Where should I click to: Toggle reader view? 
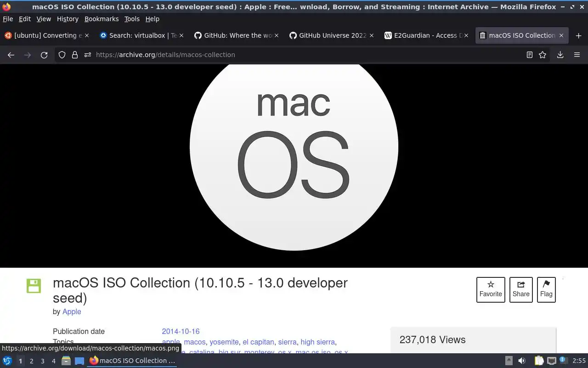530,55
